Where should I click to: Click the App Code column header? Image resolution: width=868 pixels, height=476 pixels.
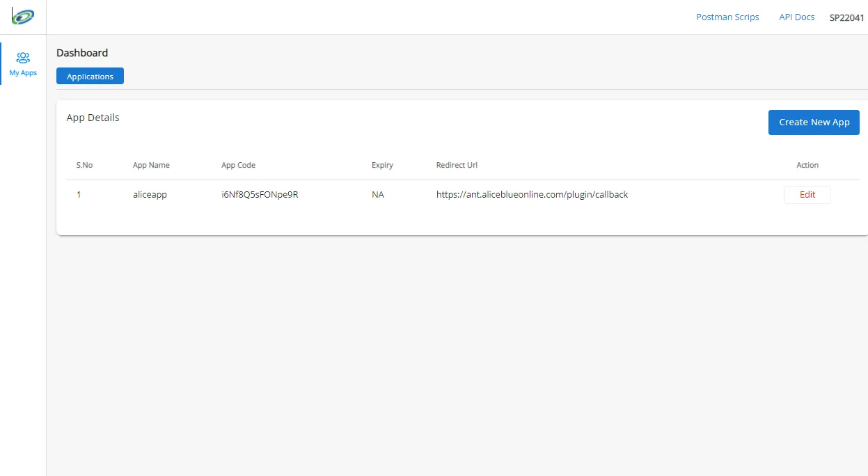238,166
